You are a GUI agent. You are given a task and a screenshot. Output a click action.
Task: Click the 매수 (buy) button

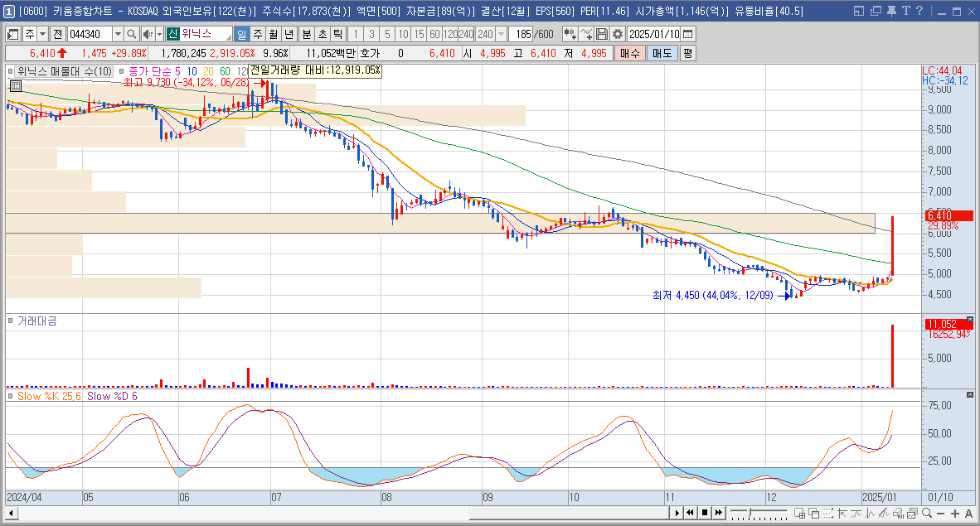click(x=630, y=54)
